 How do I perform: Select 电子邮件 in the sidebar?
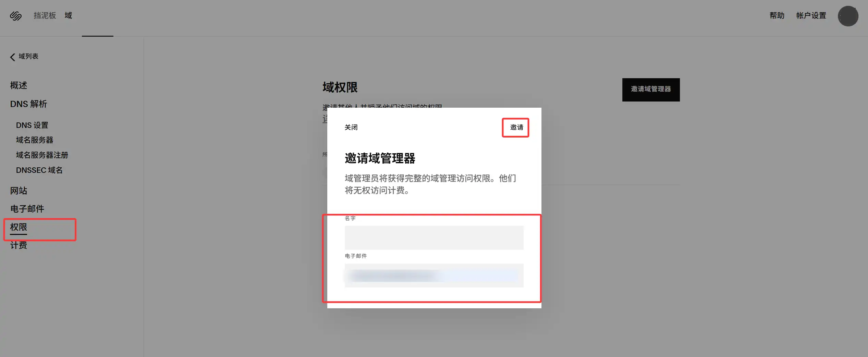point(27,209)
